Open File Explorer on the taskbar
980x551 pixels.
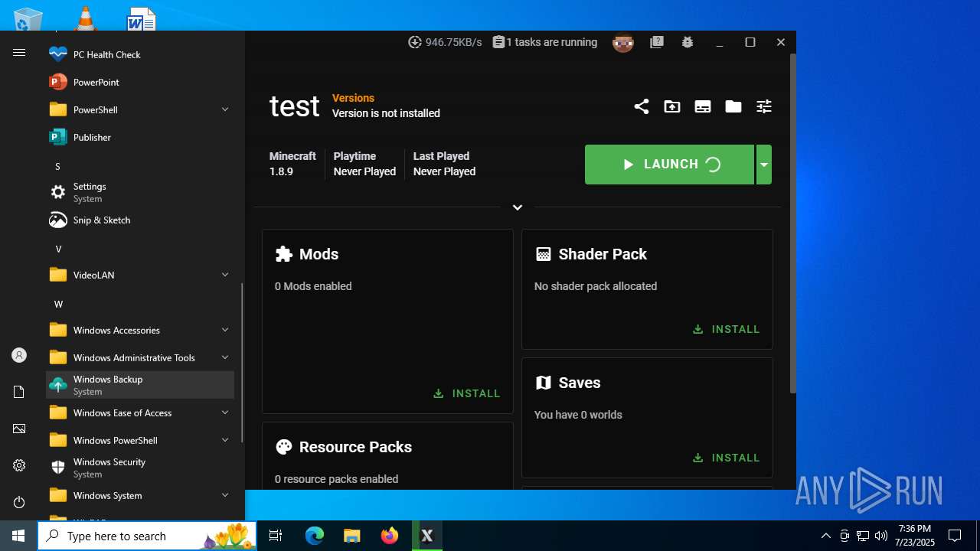click(x=352, y=536)
